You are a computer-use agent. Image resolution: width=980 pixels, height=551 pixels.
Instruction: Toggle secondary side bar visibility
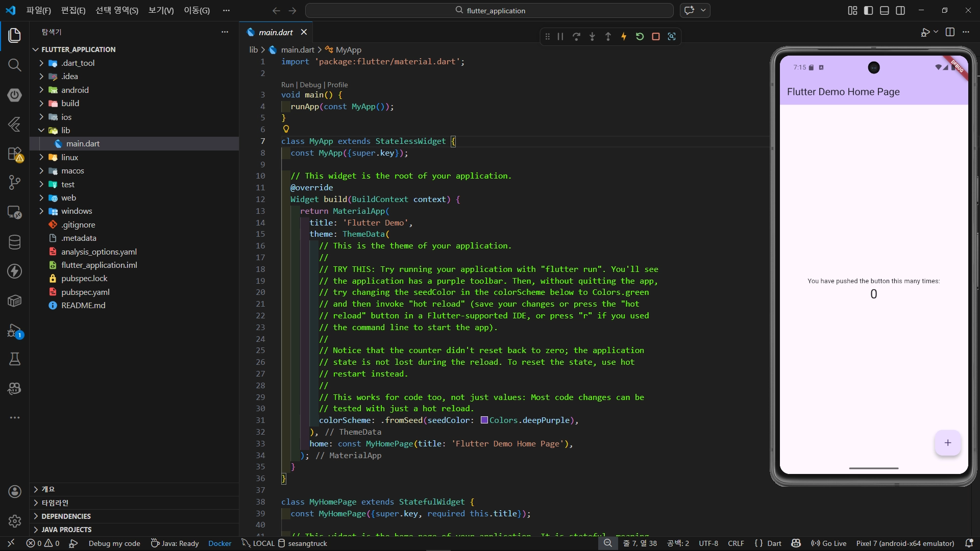click(x=900, y=10)
